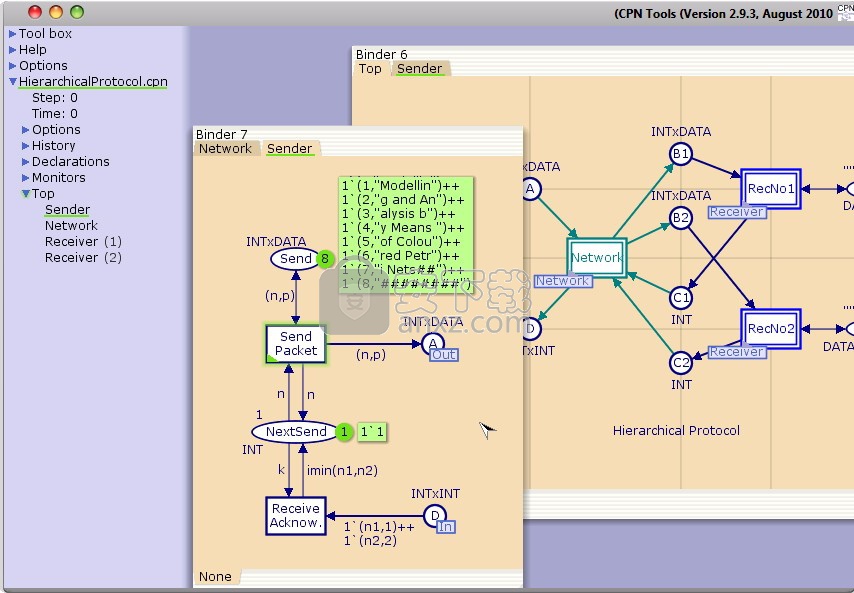Screen dimensions: 854x593
Task: Select the NextSend place
Action: coord(296,432)
